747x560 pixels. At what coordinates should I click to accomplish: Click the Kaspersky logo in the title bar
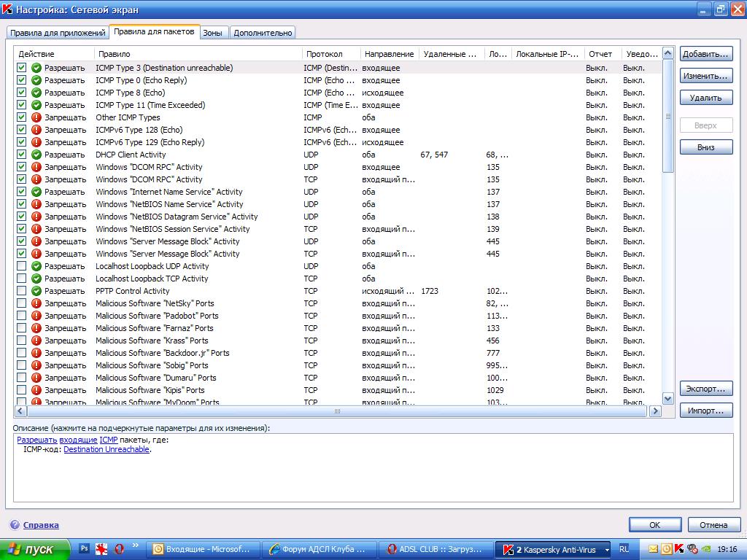pos(7,9)
